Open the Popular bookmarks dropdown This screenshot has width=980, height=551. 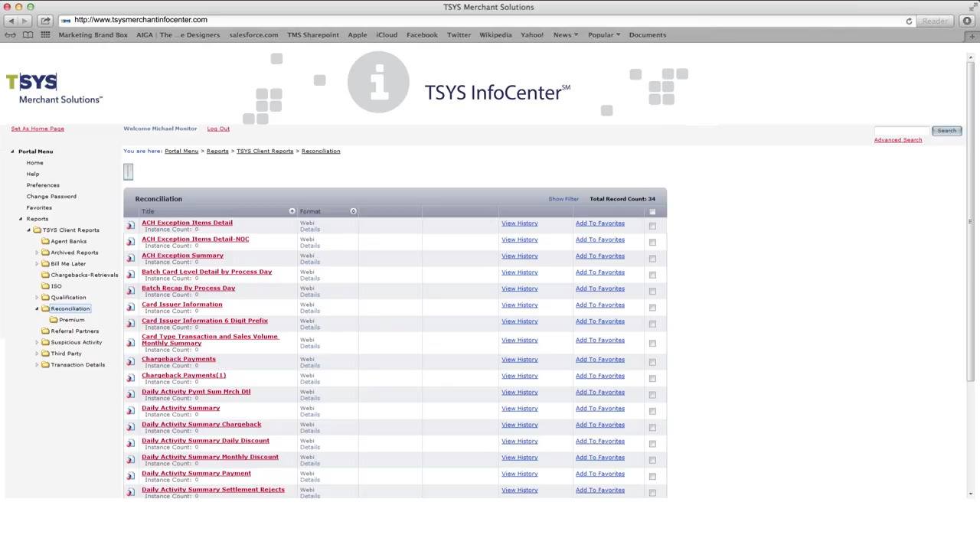click(603, 34)
